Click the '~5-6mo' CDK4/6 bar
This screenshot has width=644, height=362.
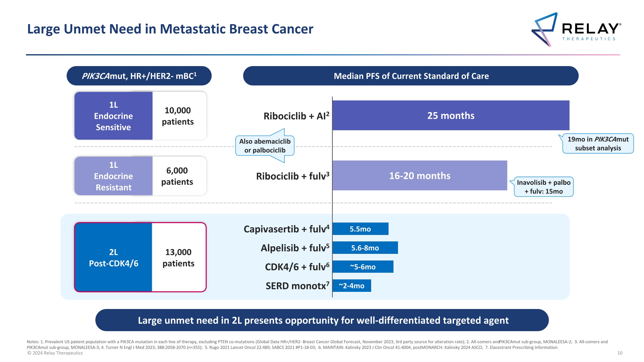[363, 267]
